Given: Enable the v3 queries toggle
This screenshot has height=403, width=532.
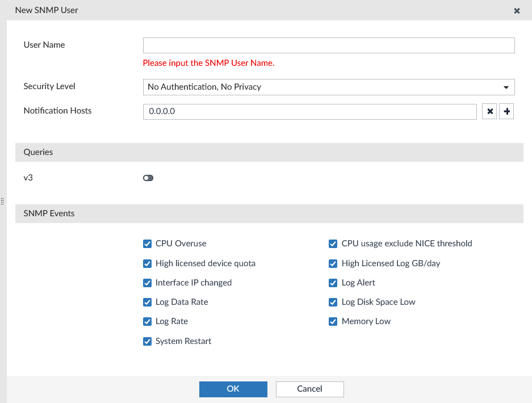Looking at the screenshot, I should point(148,178).
